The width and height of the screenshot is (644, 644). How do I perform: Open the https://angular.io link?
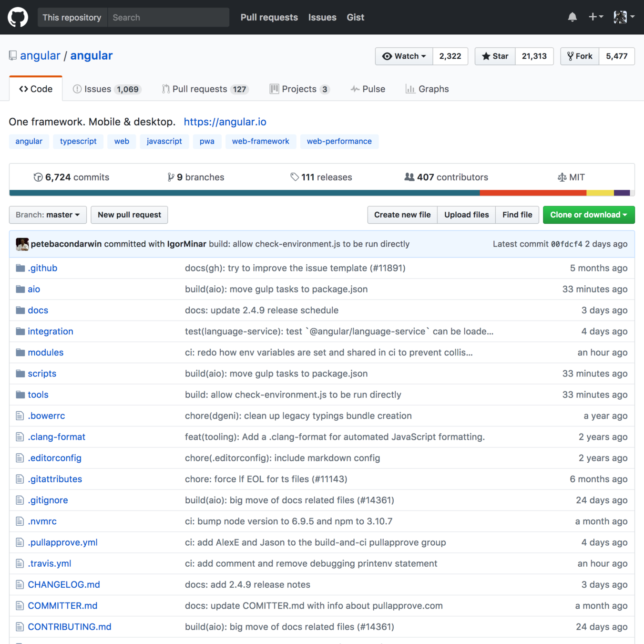225,122
